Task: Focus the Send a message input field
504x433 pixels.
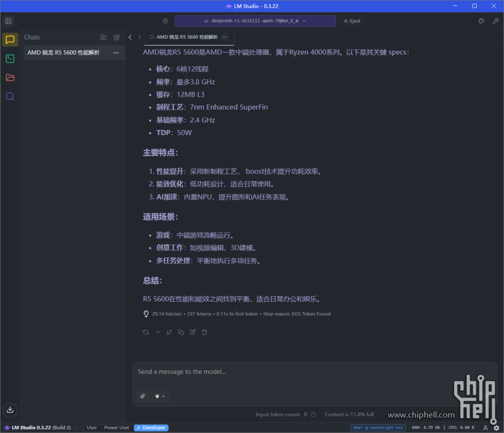Action: (x=315, y=372)
